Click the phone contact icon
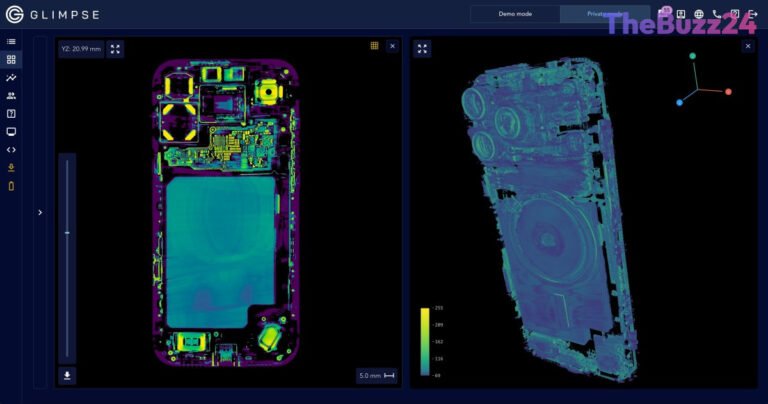Image resolution: width=768 pixels, height=404 pixels. click(717, 14)
